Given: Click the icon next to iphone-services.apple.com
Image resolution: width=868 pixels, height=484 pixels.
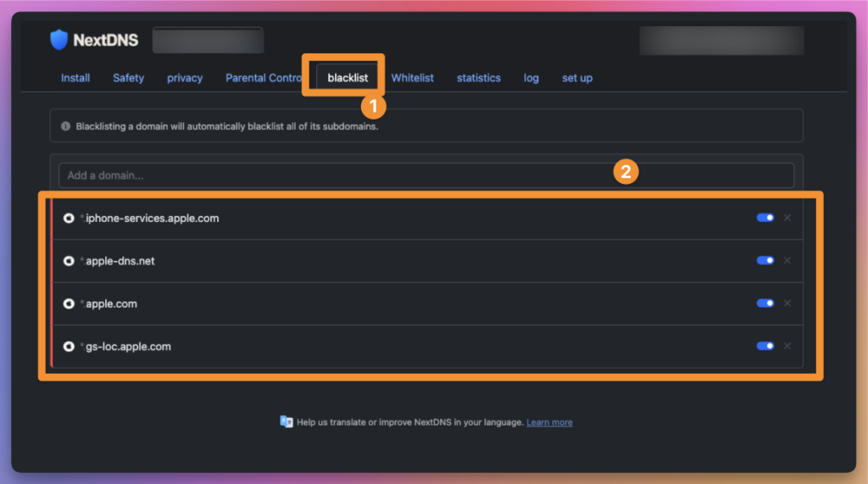Looking at the screenshot, I should click(69, 218).
